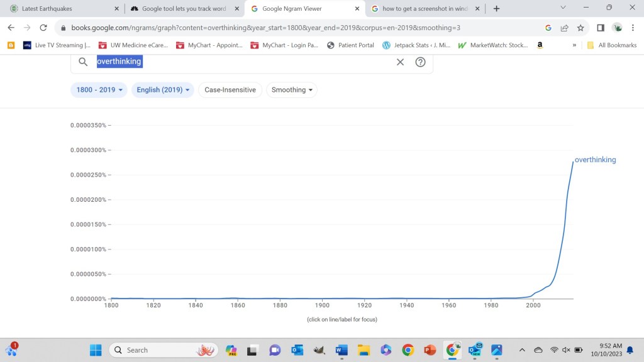644x362 pixels.
Task: Open the Patient Portal bookmark
Action: [x=350, y=45]
